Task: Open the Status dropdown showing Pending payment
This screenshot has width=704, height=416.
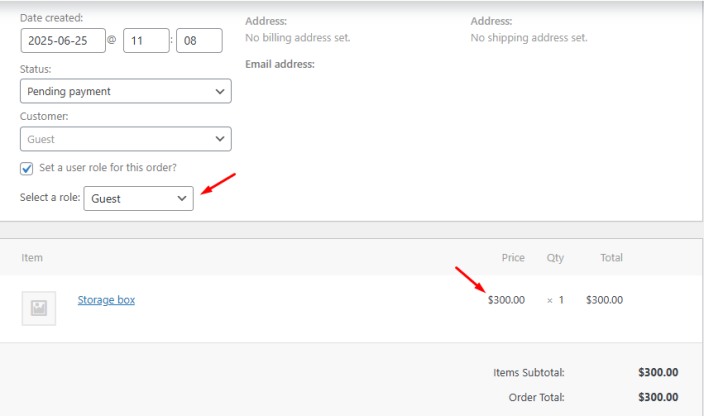Action: coord(125,91)
